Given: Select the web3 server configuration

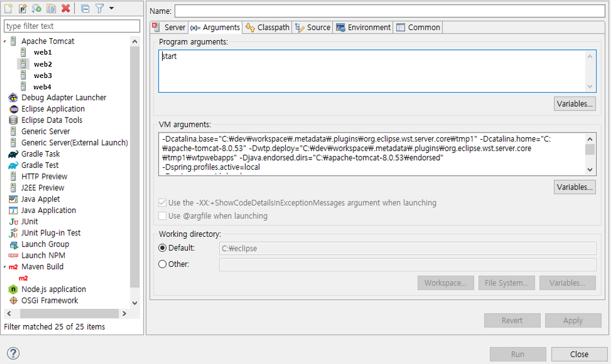Looking at the screenshot, I should point(43,76).
